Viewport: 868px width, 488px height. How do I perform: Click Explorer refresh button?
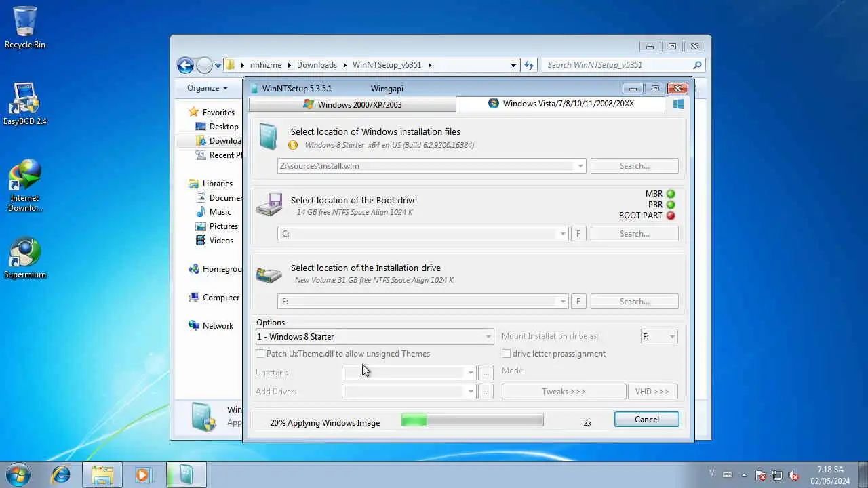click(x=529, y=65)
